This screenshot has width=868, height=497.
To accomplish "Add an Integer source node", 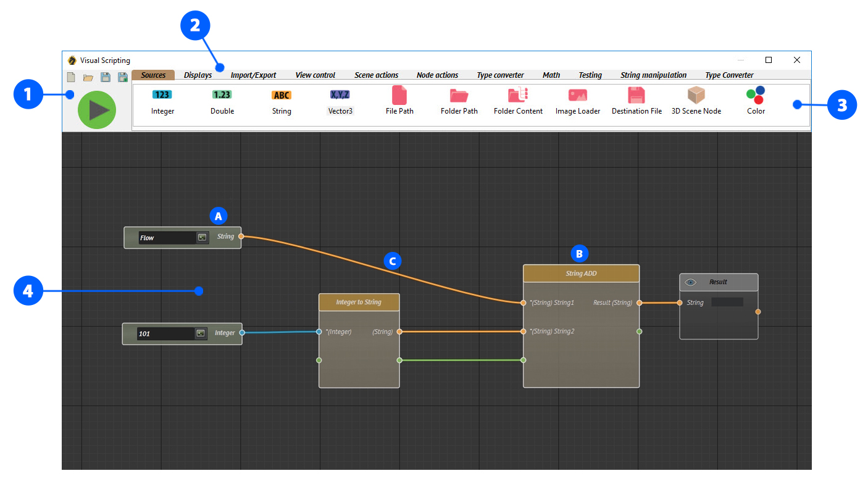I will (162, 101).
